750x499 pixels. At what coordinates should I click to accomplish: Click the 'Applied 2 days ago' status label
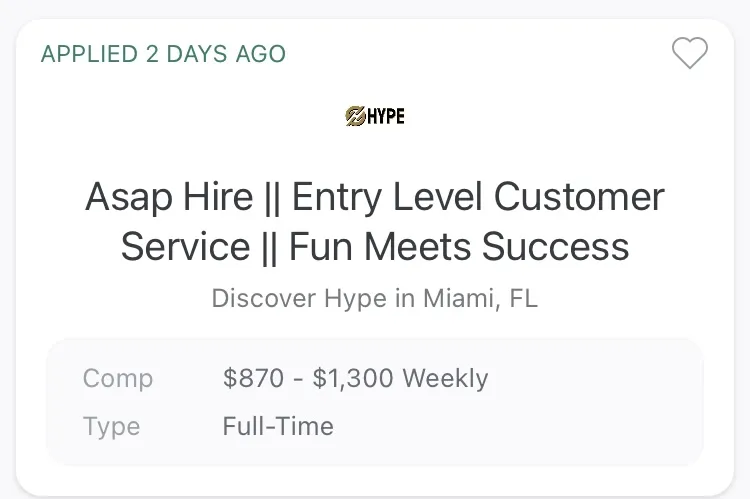(163, 54)
